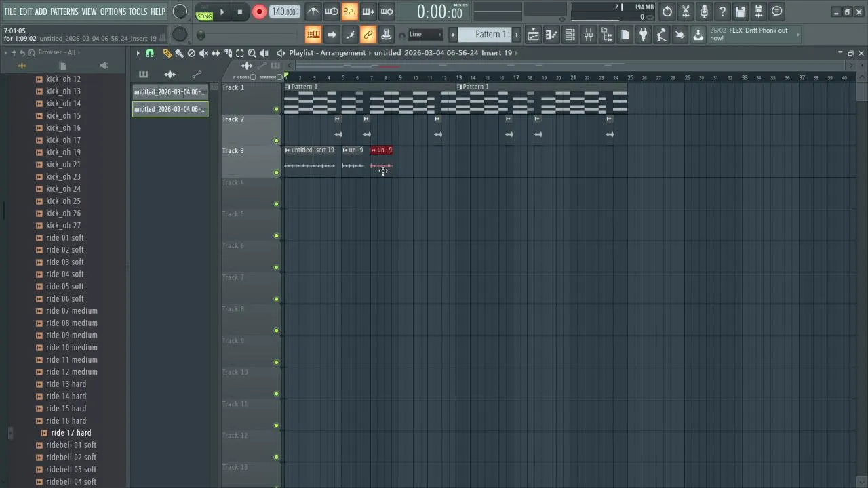Screen dimensions: 868x488
Task: Start playback with the Play button
Action: tap(222, 12)
